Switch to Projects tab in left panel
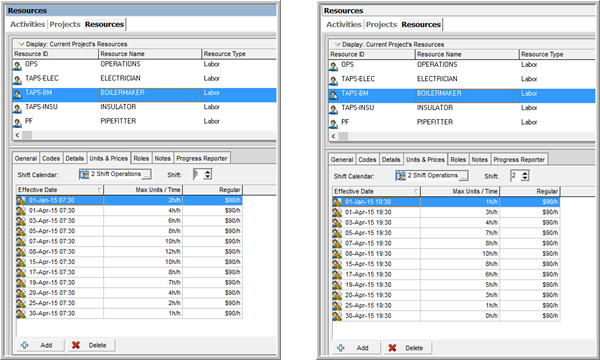Viewport: 600px width, 360px height. coord(65,24)
